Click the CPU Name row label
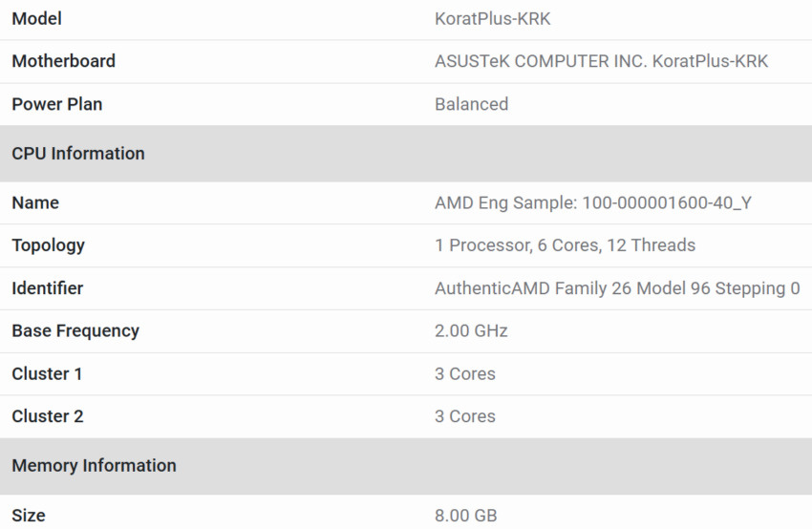 tap(35, 202)
